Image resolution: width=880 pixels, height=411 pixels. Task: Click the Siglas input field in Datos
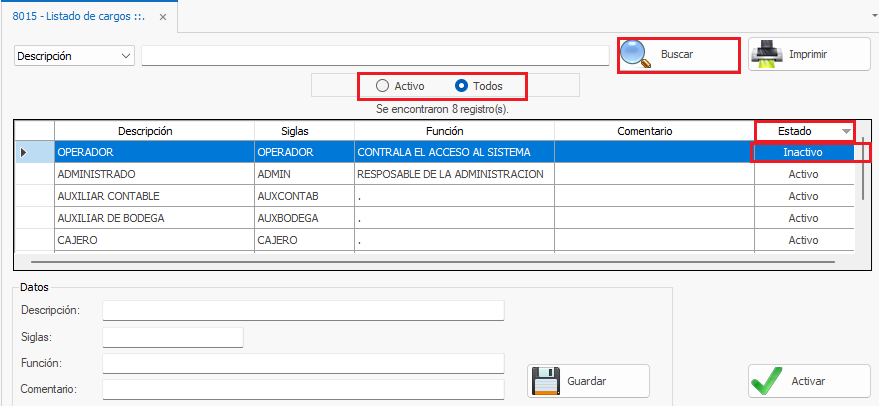(172, 338)
